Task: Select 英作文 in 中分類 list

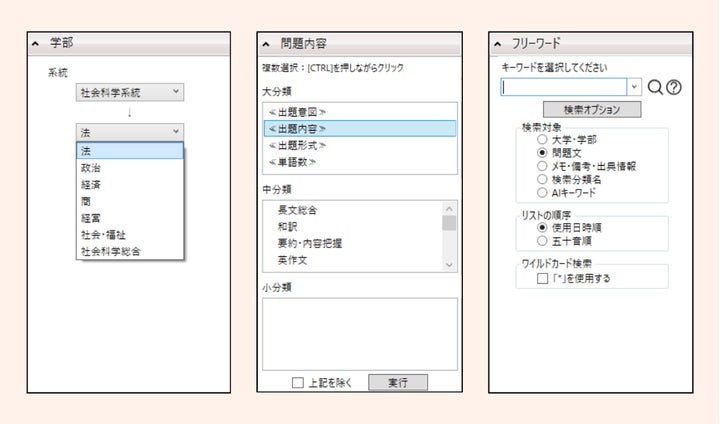Action: coord(353,260)
